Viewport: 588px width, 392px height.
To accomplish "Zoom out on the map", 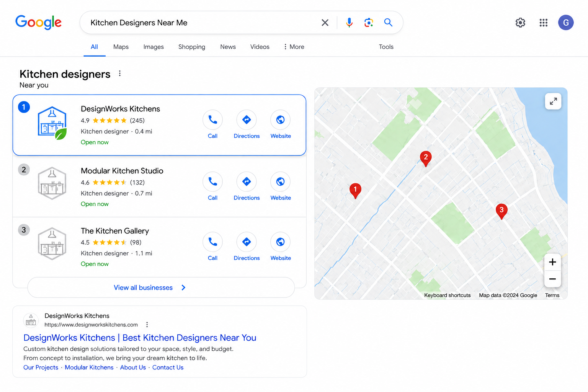I will click(552, 279).
